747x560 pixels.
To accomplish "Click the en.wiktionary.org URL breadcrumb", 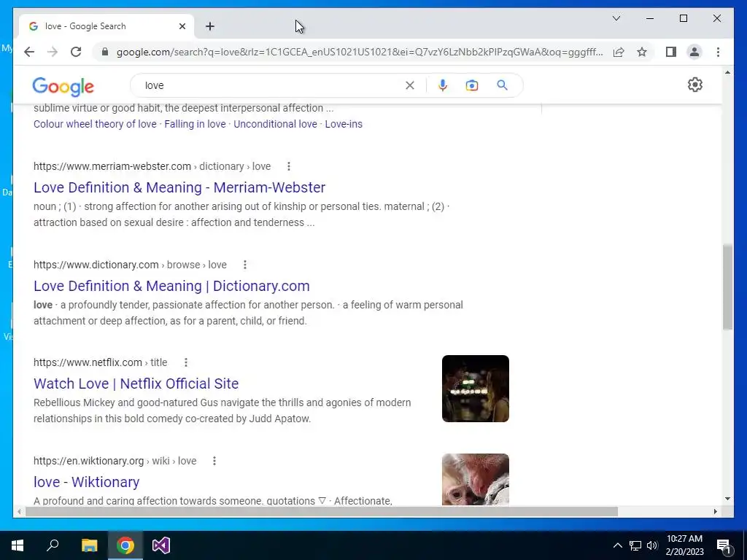I will point(115,461).
